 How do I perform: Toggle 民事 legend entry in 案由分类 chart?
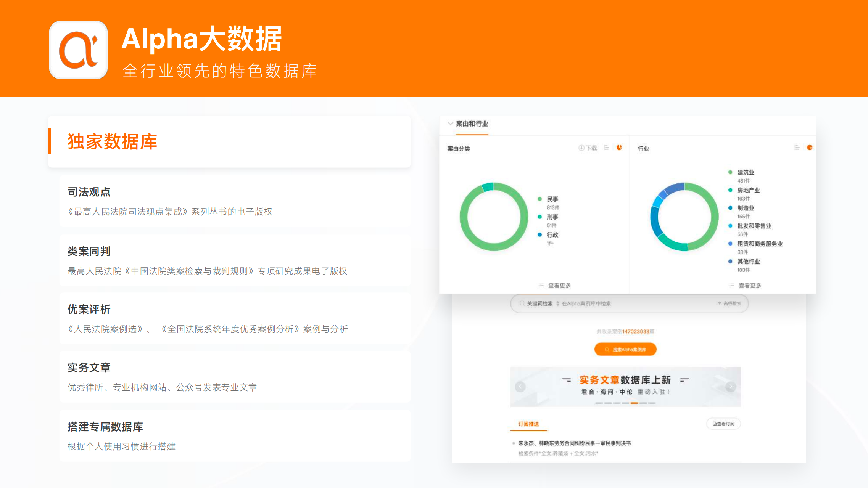[548, 199]
